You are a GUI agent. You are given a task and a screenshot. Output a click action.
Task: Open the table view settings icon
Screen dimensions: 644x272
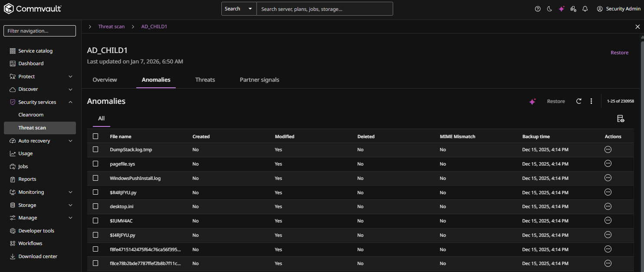(x=621, y=118)
